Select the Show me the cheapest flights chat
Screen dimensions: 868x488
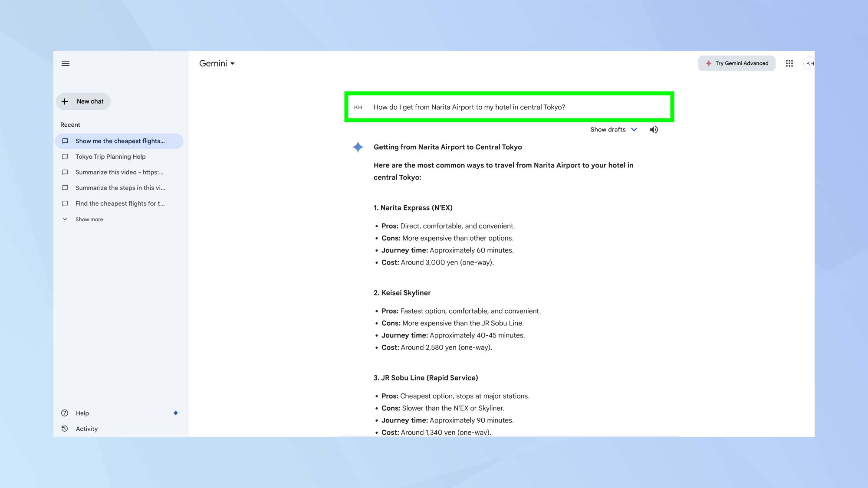tap(120, 141)
